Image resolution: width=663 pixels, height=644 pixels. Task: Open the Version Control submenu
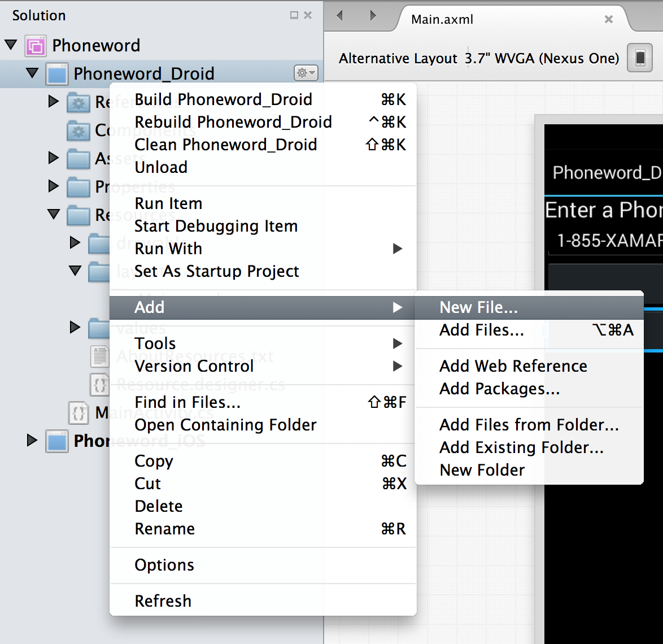[194, 366]
